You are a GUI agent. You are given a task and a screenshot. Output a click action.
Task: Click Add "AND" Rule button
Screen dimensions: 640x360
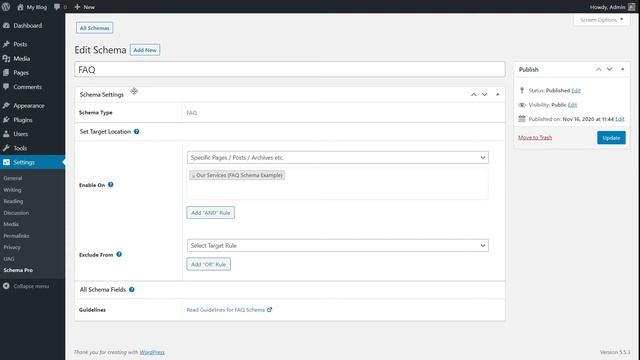click(x=211, y=213)
